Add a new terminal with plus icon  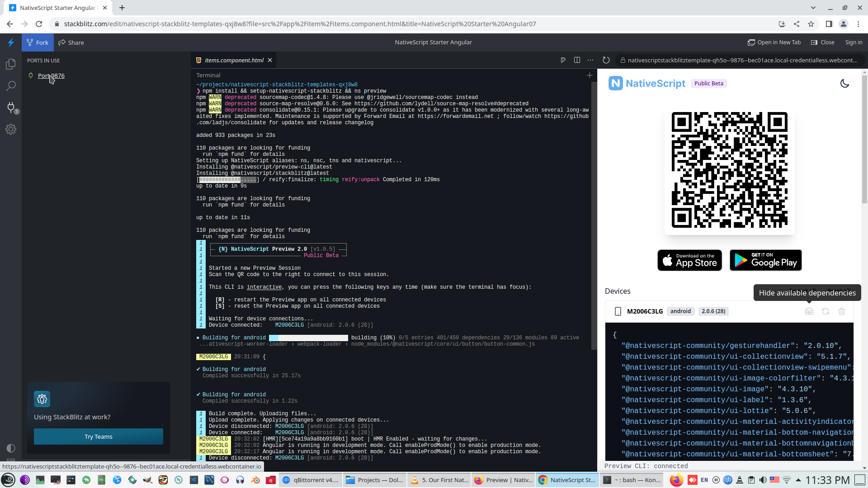coord(590,75)
